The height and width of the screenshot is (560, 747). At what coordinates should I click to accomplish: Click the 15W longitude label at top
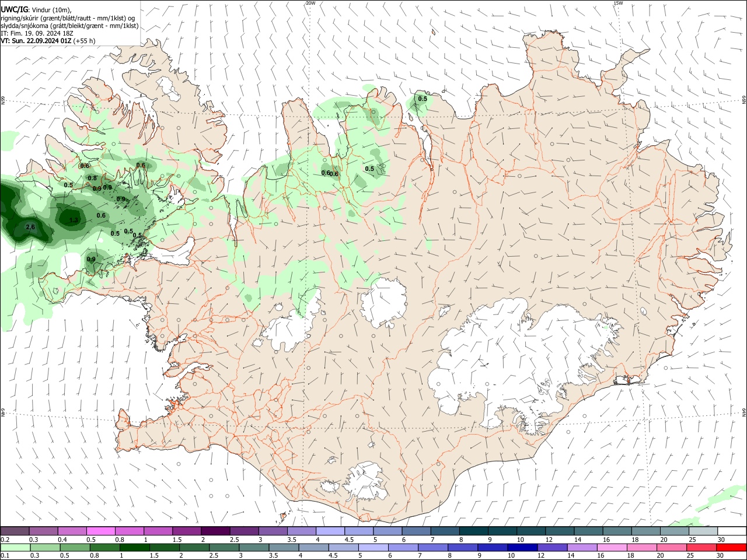pyautogui.click(x=618, y=3)
